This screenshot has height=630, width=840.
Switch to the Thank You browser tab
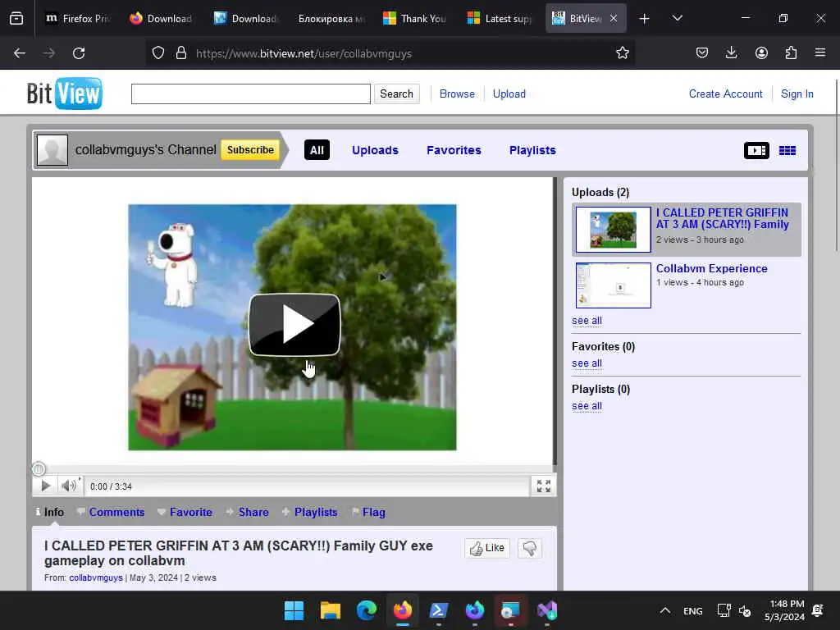point(415,19)
